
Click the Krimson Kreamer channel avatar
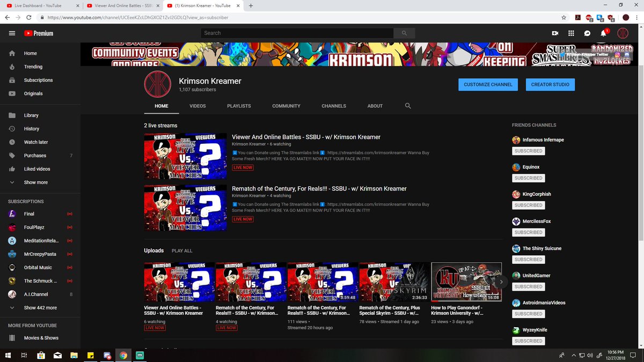tap(157, 85)
